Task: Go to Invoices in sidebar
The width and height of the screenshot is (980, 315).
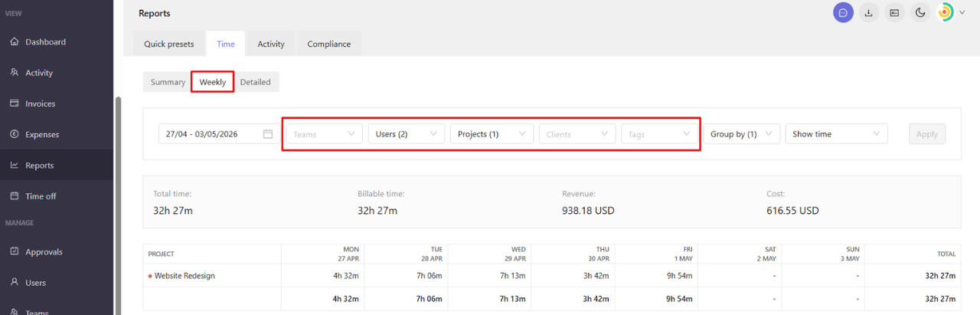Action: [x=40, y=103]
